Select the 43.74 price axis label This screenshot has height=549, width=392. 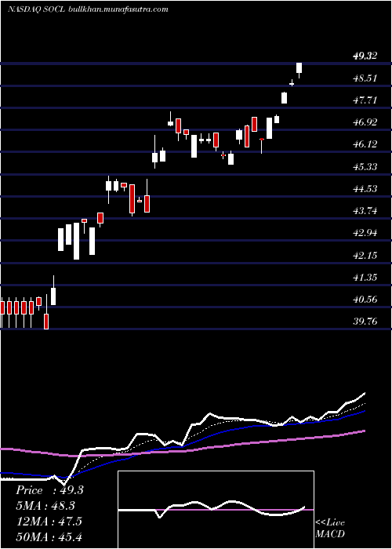365,211
